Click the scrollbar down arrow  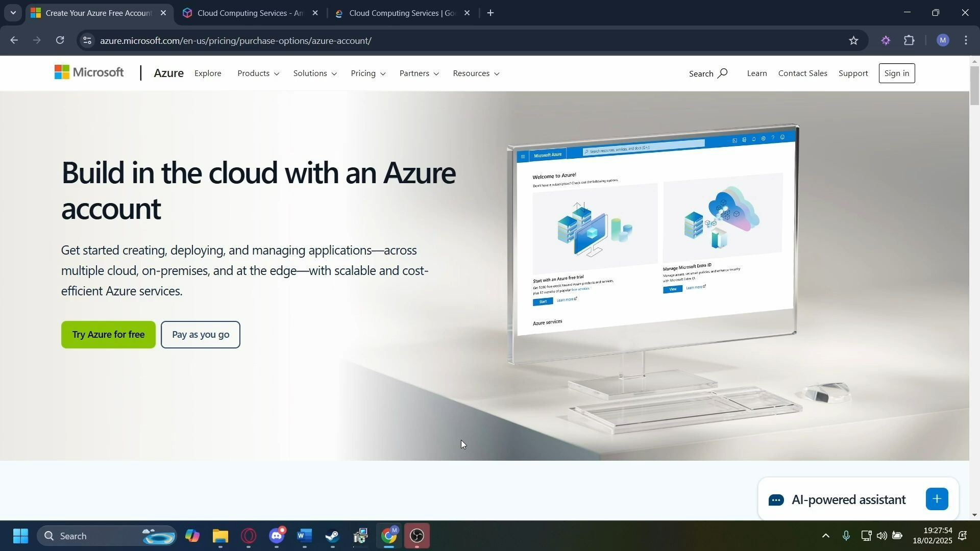tap(974, 515)
